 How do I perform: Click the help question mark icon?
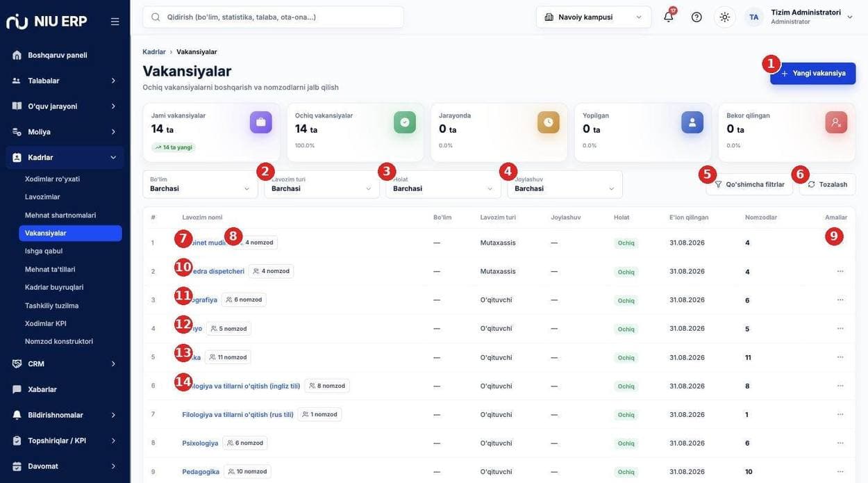coord(696,17)
